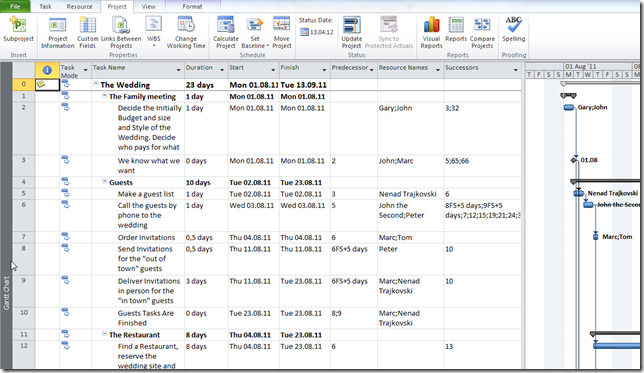Click Change Working Time icon
Screen dimensions: 644x373
pyautogui.click(x=186, y=24)
